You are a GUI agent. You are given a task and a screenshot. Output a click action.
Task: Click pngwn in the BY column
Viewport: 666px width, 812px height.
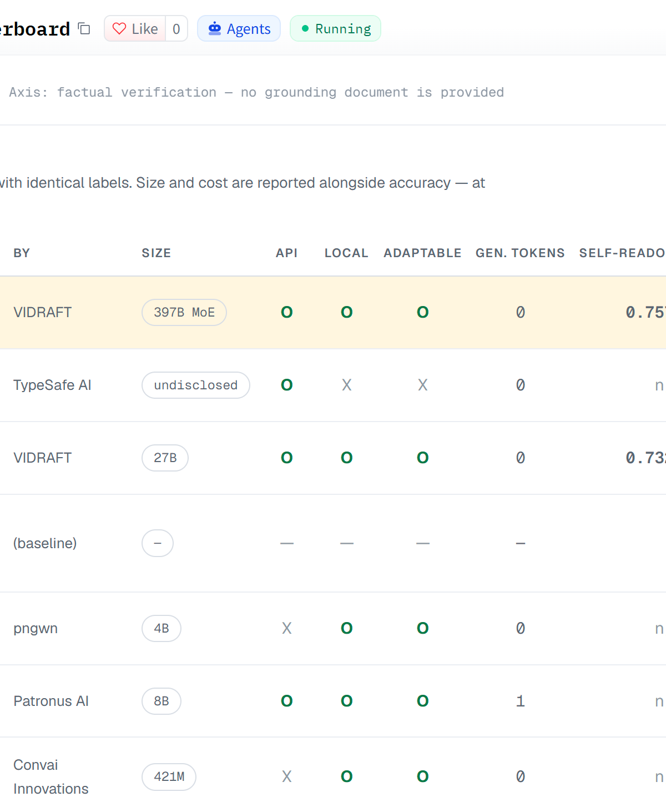click(36, 628)
